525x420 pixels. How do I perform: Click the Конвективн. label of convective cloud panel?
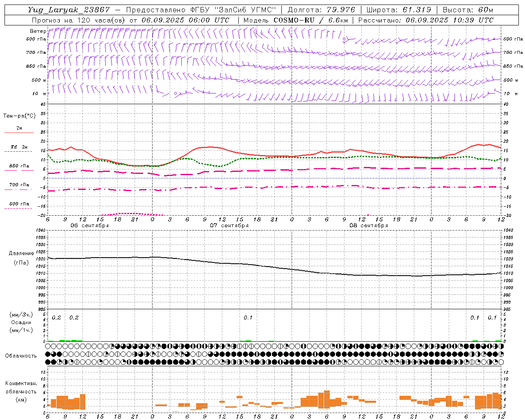(x=21, y=383)
